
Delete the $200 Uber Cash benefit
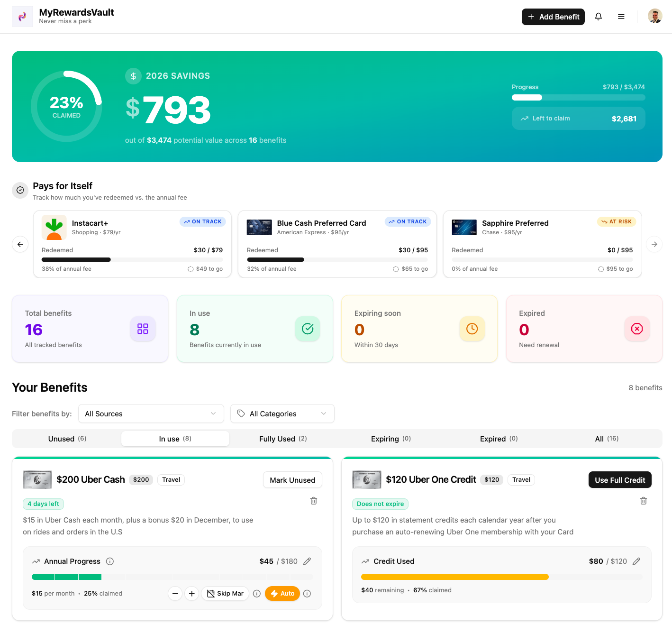pyautogui.click(x=313, y=501)
